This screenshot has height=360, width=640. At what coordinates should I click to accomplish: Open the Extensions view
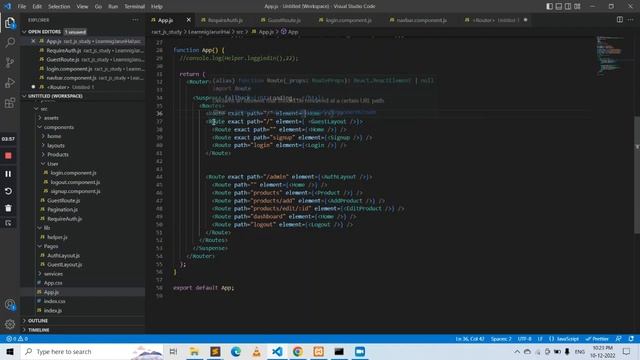tap(10, 103)
